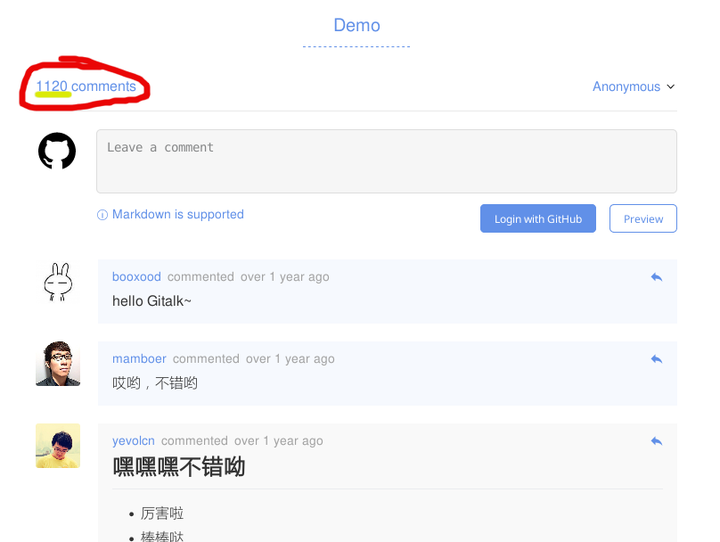This screenshot has height=542, width=720.
Task: Visit booxood's username link
Action: (x=136, y=277)
